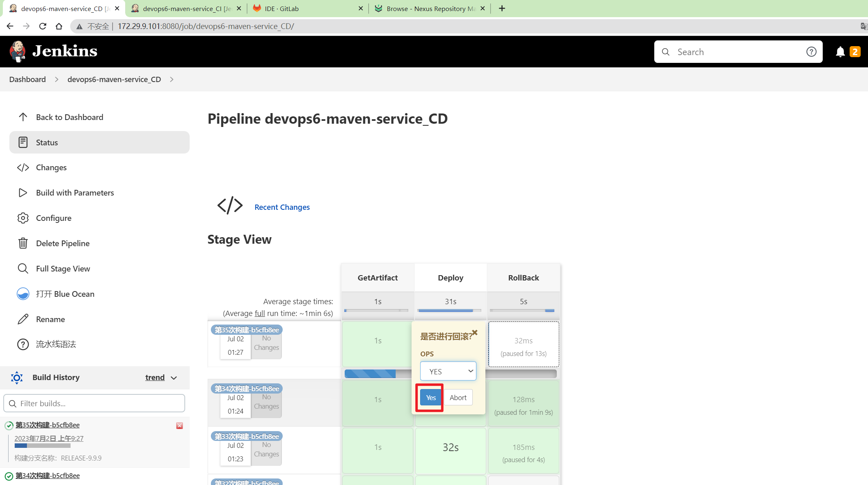Open the search help question-mark icon
Screen dimensions: 868x485
coord(811,52)
